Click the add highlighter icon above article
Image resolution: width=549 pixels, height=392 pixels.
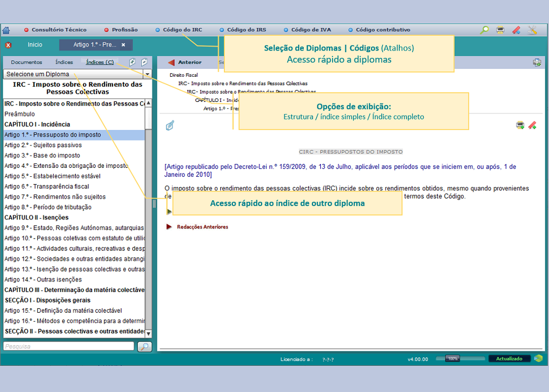[x=532, y=125]
